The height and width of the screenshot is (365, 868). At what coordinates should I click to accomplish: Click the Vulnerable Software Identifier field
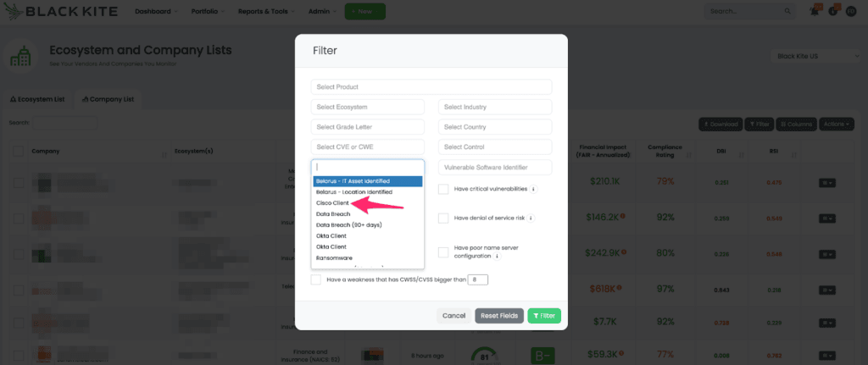pyautogui.click(x=494, y=168)
